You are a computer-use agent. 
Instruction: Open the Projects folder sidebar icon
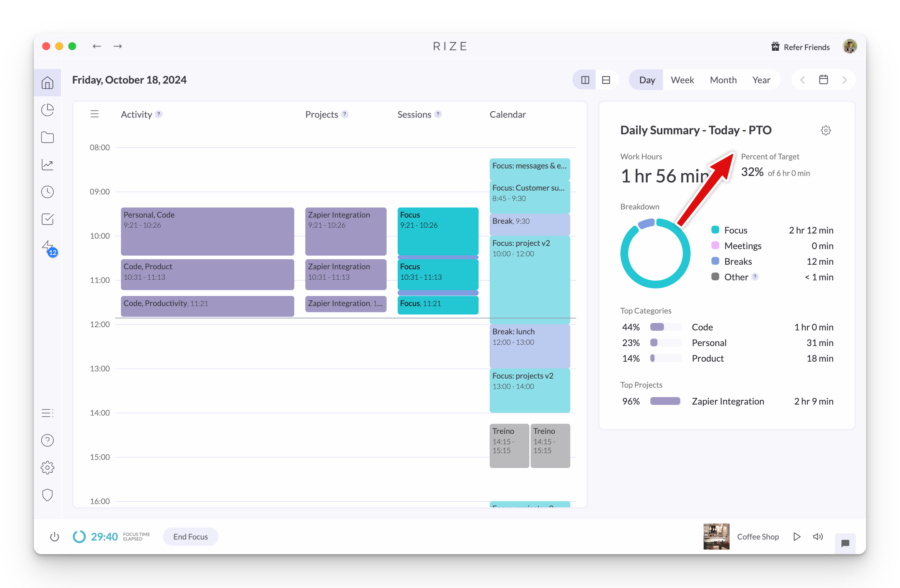47,137
